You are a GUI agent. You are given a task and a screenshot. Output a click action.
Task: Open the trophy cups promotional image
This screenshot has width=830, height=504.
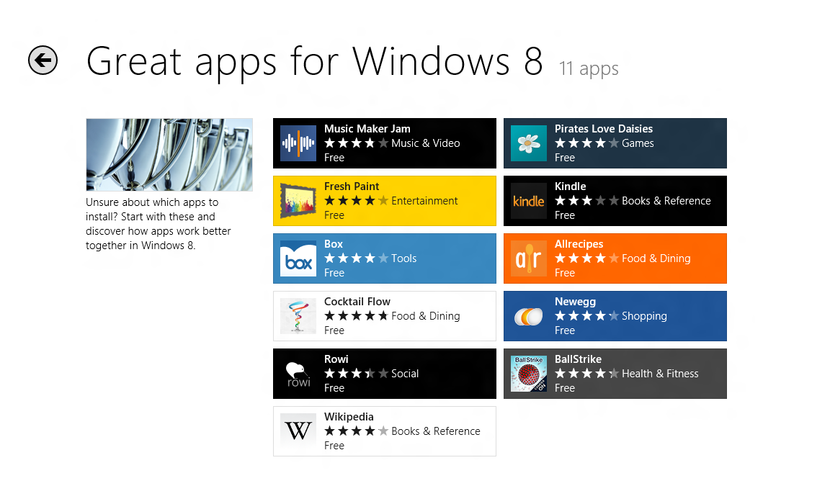tap(169, 154)
